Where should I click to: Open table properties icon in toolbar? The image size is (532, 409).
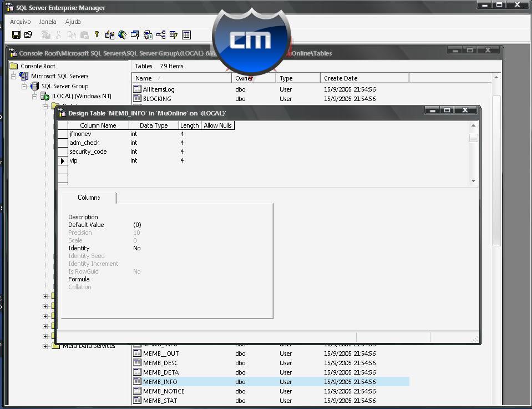[x=28, y=34]
